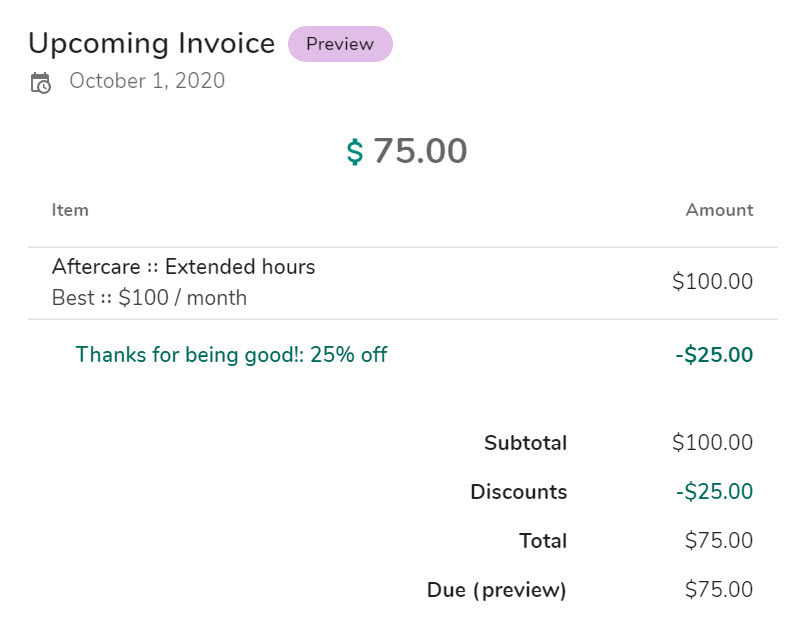Click the Discounts -$25.00 value
807x626 pixels.
coord(714,492)
